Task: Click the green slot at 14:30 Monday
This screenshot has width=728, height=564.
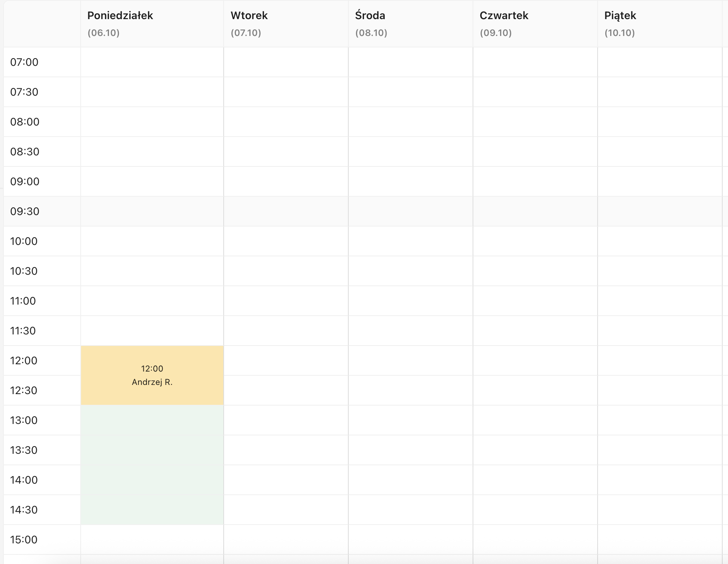Action: [152, 510]
